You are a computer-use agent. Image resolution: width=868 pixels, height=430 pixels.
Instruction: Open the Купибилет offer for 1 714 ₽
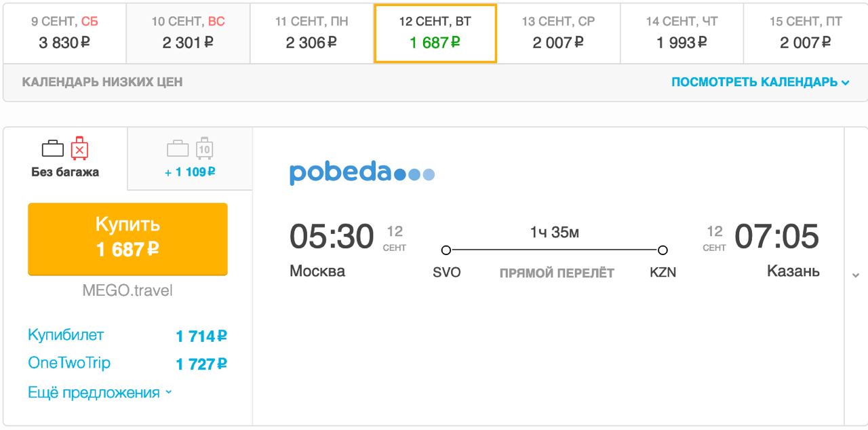click(127, 336)
